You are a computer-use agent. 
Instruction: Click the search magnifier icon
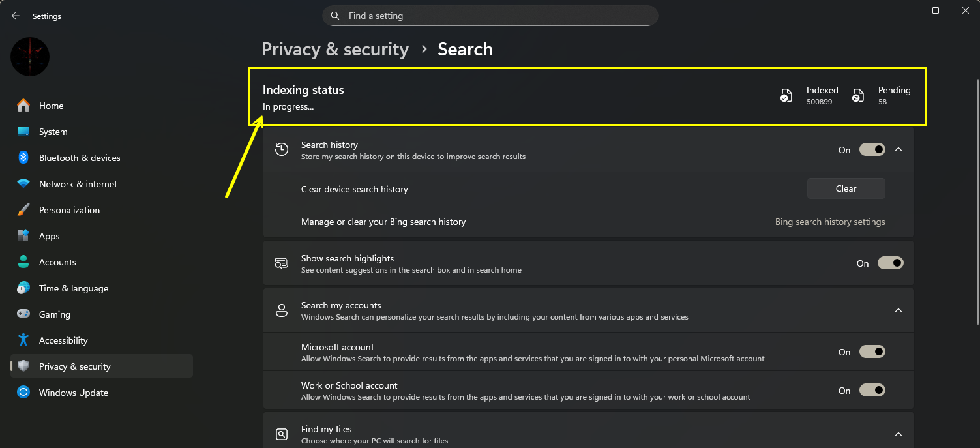point(335,16)
